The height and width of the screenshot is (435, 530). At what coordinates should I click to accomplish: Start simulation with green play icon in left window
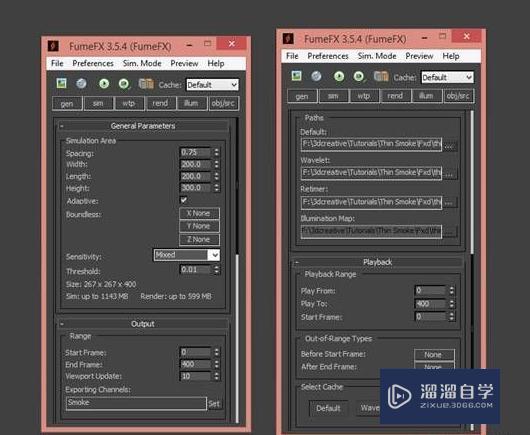point(104,83)
